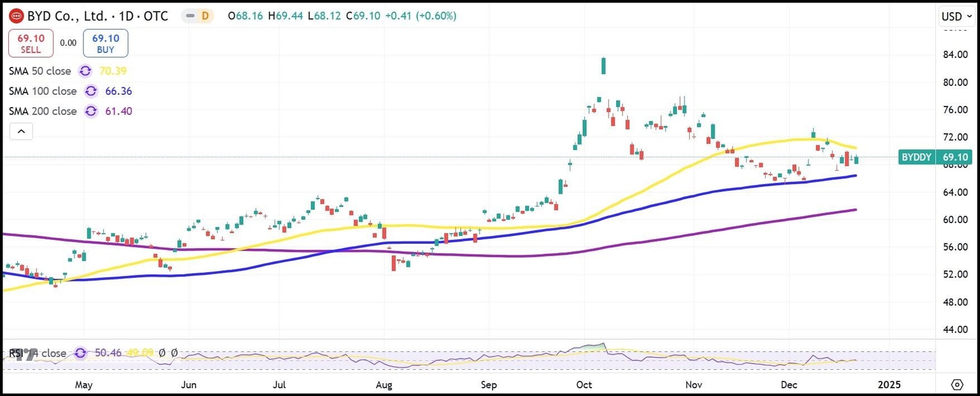This screenshot has width=980, height=396.
Task: Toggle the gray market status pill
Action: click(189, 16)
